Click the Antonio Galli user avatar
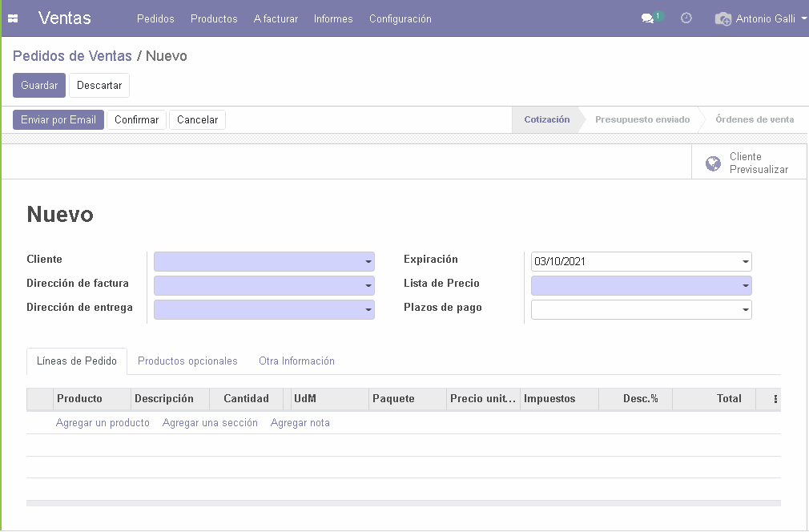The height and width of the screenshot is (532, 809). 723,18
